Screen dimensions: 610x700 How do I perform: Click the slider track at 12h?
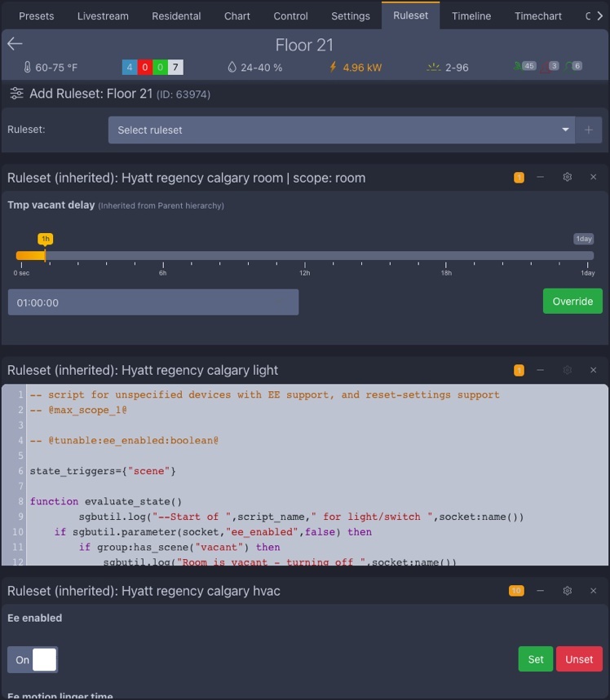(305, 255)
